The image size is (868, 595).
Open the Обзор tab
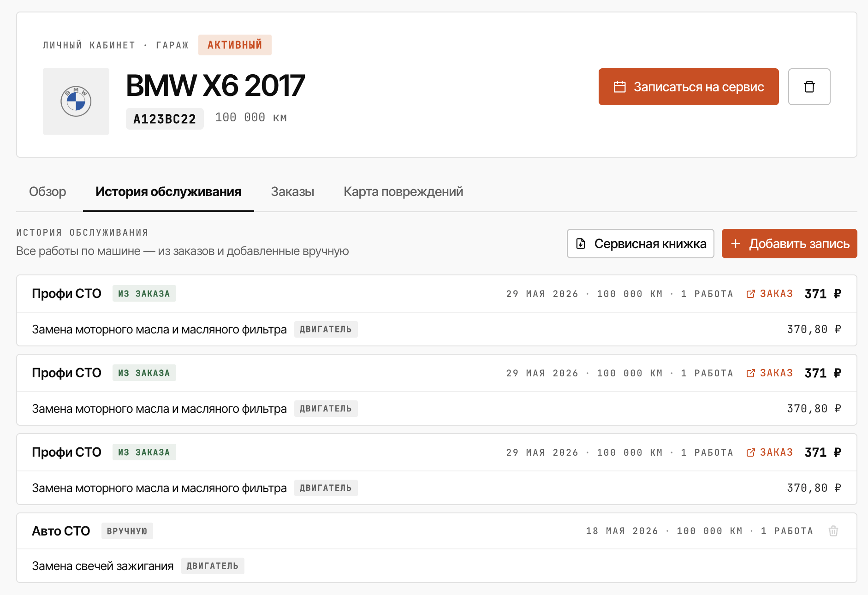tap(48, 191)
